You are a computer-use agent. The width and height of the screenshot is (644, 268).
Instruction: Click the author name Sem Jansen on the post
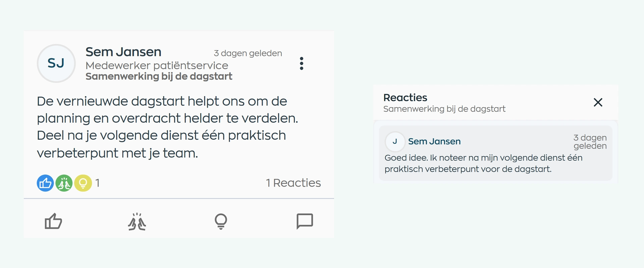tap(123, 52)
